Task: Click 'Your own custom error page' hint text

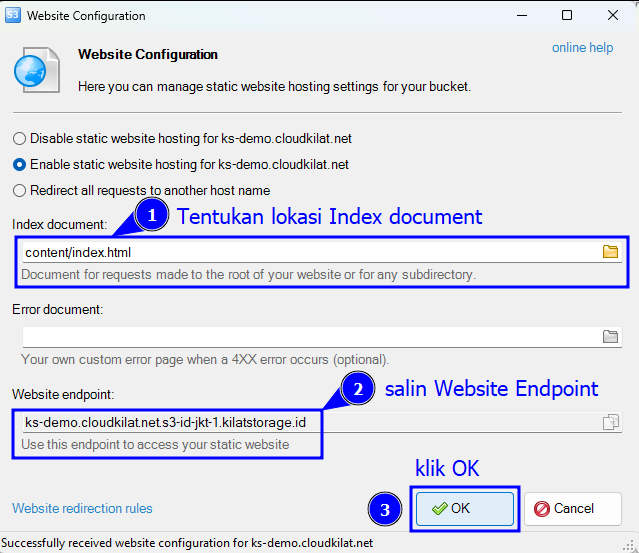Action: coord(205,360)
